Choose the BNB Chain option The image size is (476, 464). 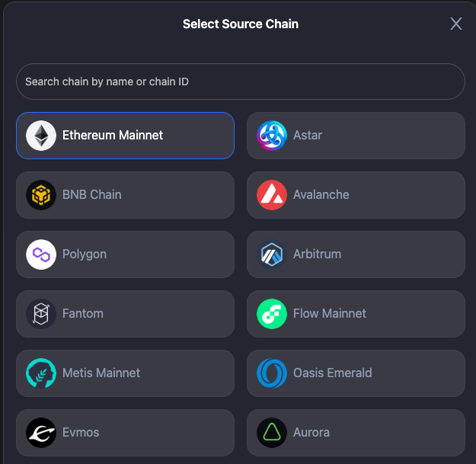(91, 195)
